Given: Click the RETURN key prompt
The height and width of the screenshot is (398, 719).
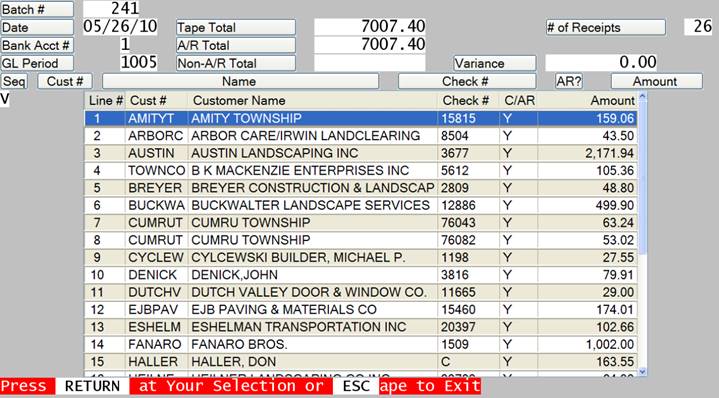Looking at the screenshot, I should click(92, 386).
